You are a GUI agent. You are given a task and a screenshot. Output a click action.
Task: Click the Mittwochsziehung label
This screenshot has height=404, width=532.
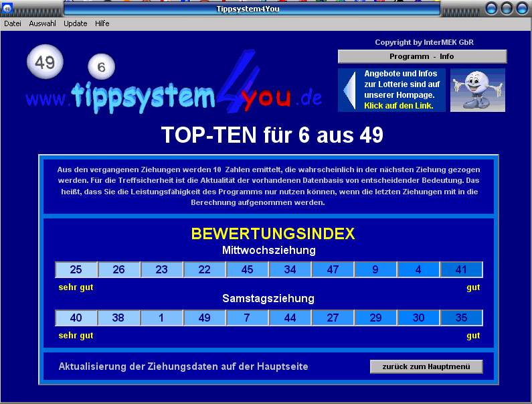pyautogui.click(x=269, y=251)
